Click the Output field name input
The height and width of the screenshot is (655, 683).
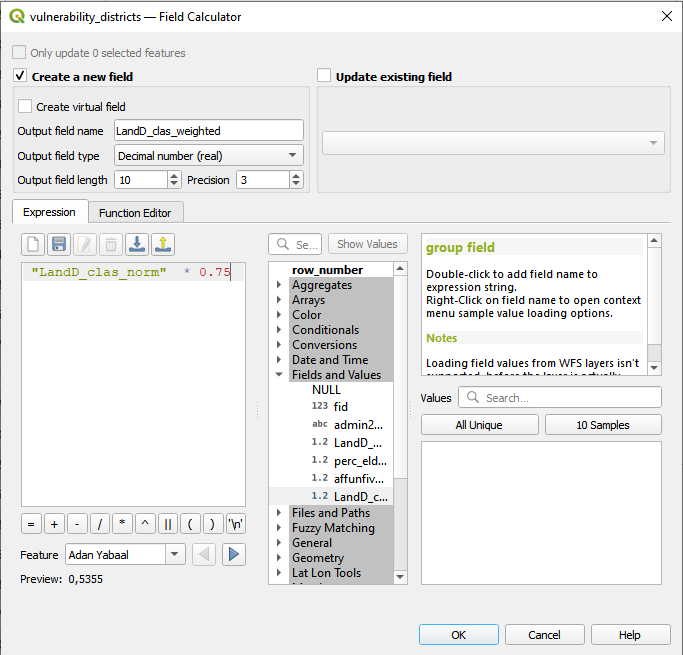[x=208, y=130]
